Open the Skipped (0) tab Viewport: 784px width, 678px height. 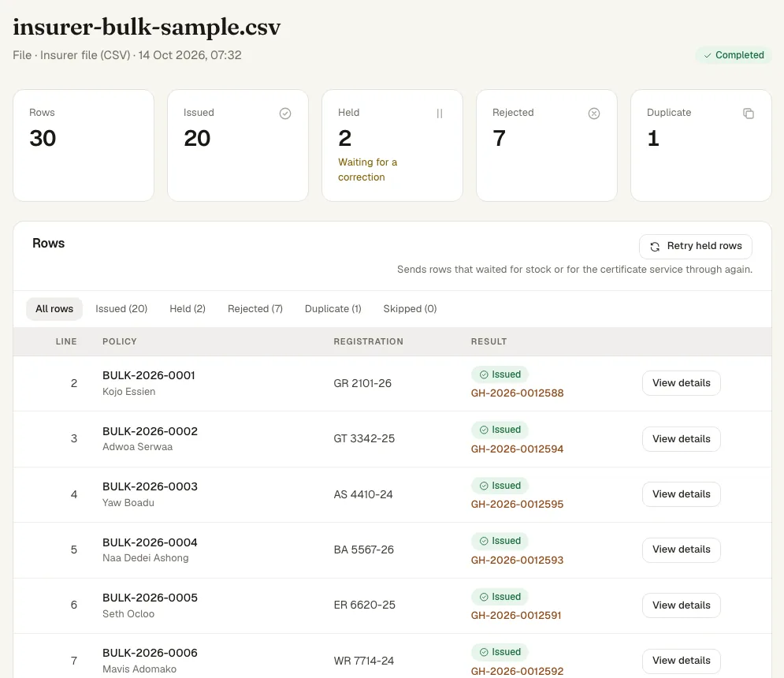[410, 309]
